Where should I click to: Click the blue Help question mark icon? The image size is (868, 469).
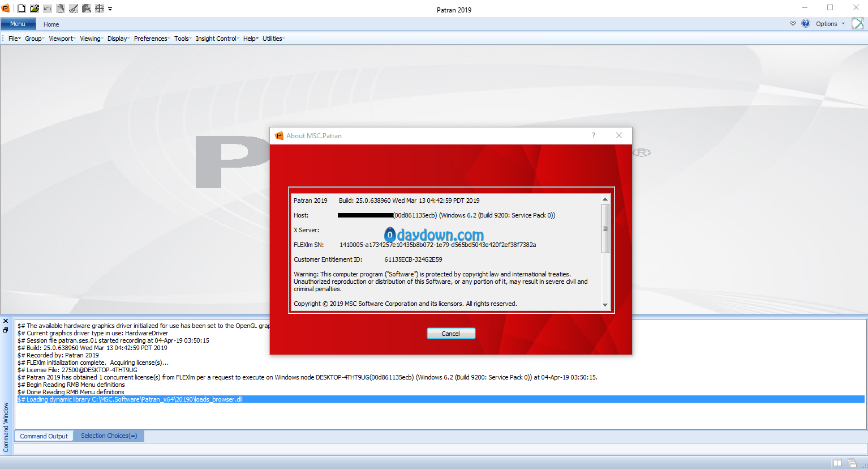coord(806,24)
